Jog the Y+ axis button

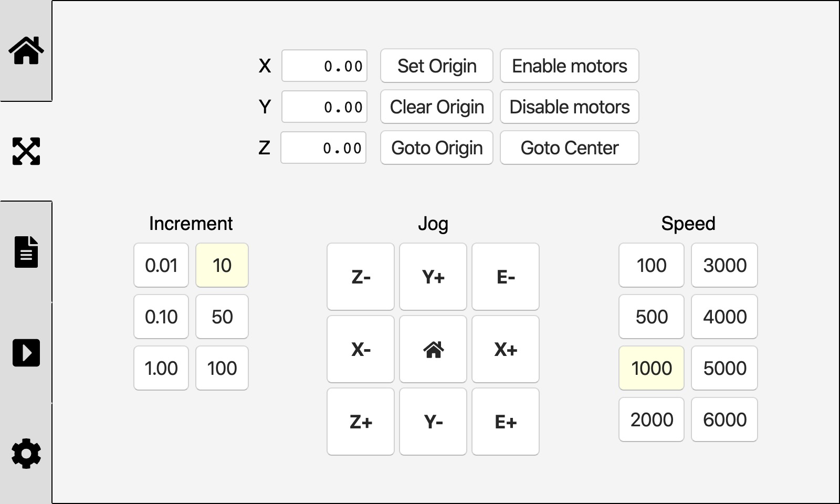(x=433, y=277)
